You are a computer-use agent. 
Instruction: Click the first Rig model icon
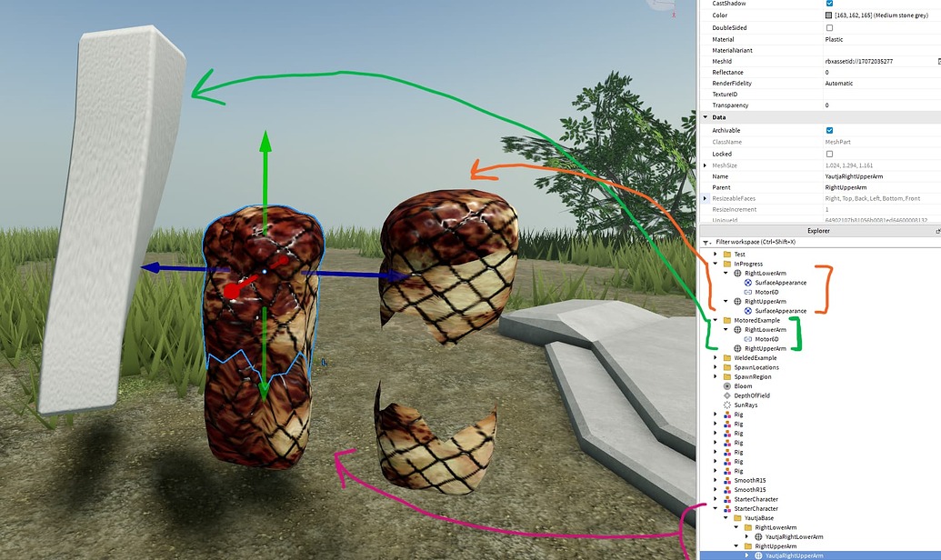[x=726, y=415]
